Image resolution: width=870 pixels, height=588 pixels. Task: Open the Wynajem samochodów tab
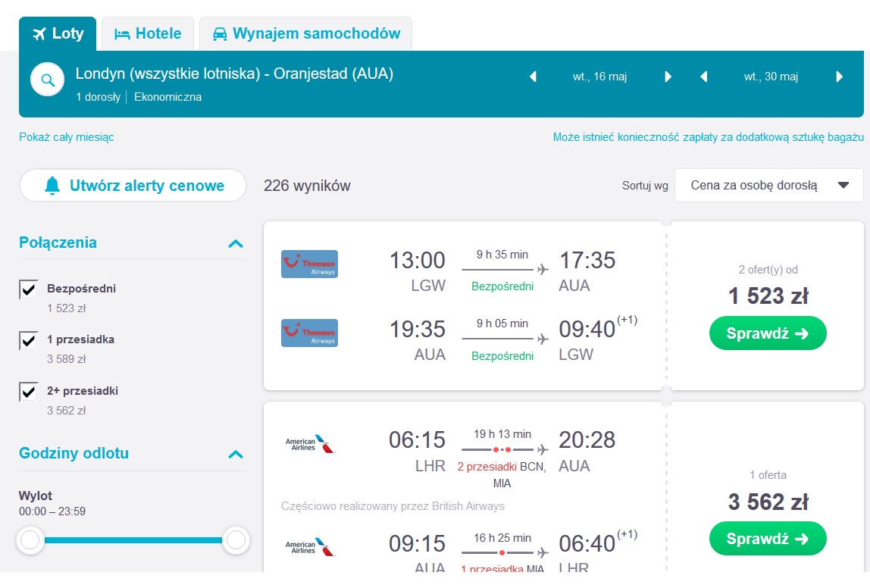coord(305,34)
